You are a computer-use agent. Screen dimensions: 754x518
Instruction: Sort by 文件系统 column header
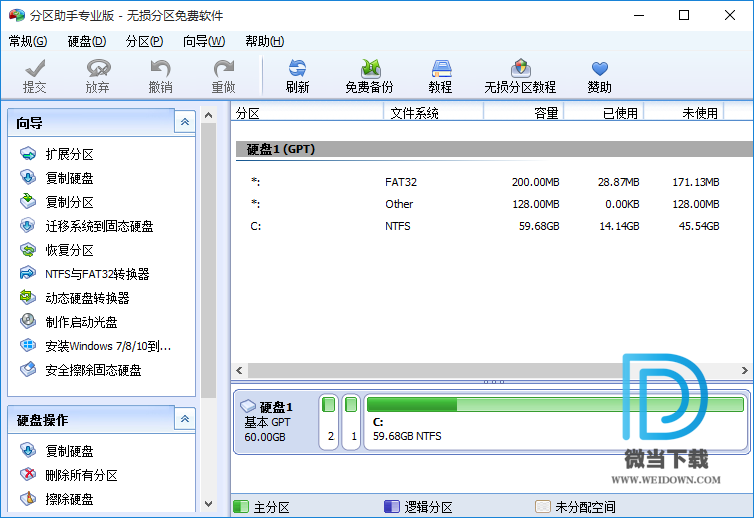pos(414,113)
